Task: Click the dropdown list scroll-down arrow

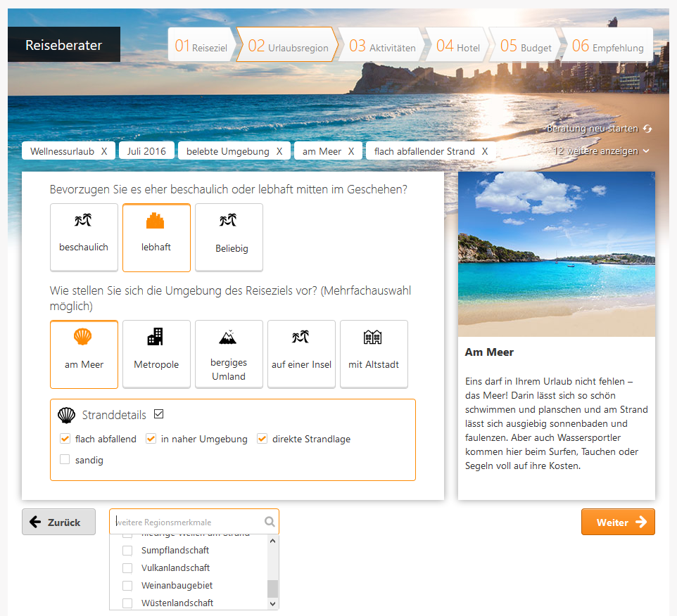Action: [x=272, y=604]
